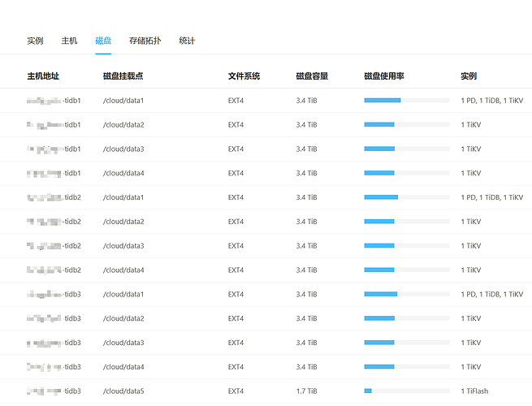The width and height of the screenshot is (532, 406).
Task: Click the 1 TiFlash instance cell
Action: coord(474,391)
